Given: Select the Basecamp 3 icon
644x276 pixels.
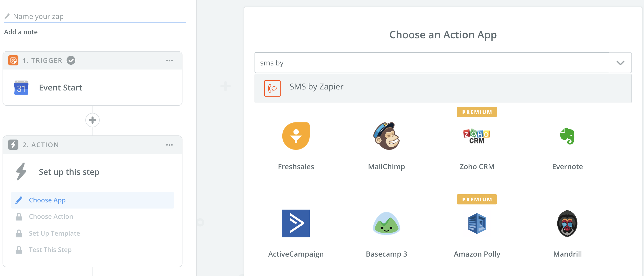Looking at the screenshot, I should (386, 223).
